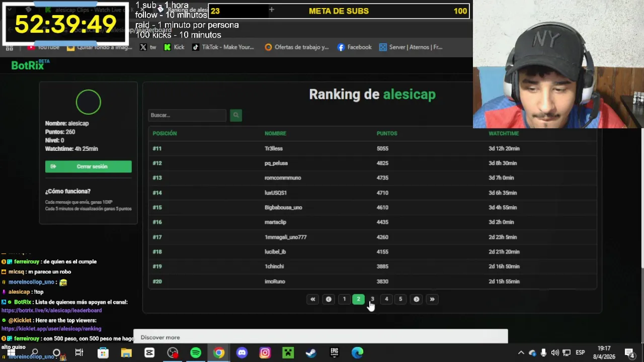Viewport: 644px width, 362px height.
Task: Select user martaclip in ranking
Action: pyautogui.click(x=275, y=222)
